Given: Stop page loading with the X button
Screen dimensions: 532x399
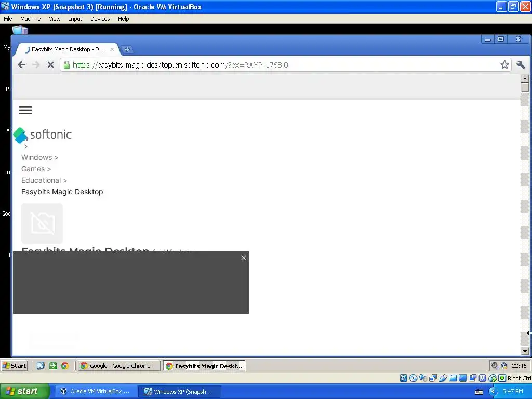Looking at the screenshot, I should [x=50, y=65].
